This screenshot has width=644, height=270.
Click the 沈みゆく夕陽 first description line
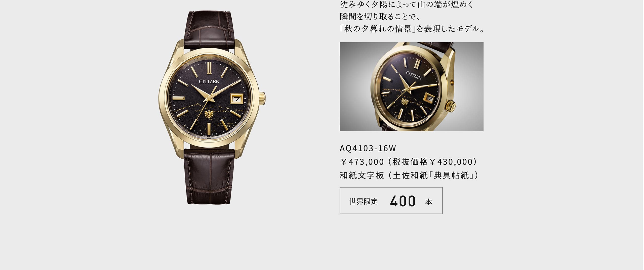407,4
